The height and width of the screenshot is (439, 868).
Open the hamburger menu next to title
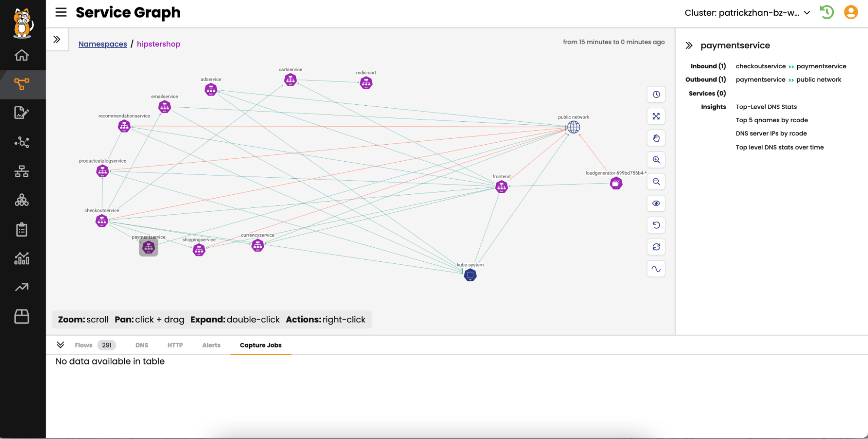61,12
